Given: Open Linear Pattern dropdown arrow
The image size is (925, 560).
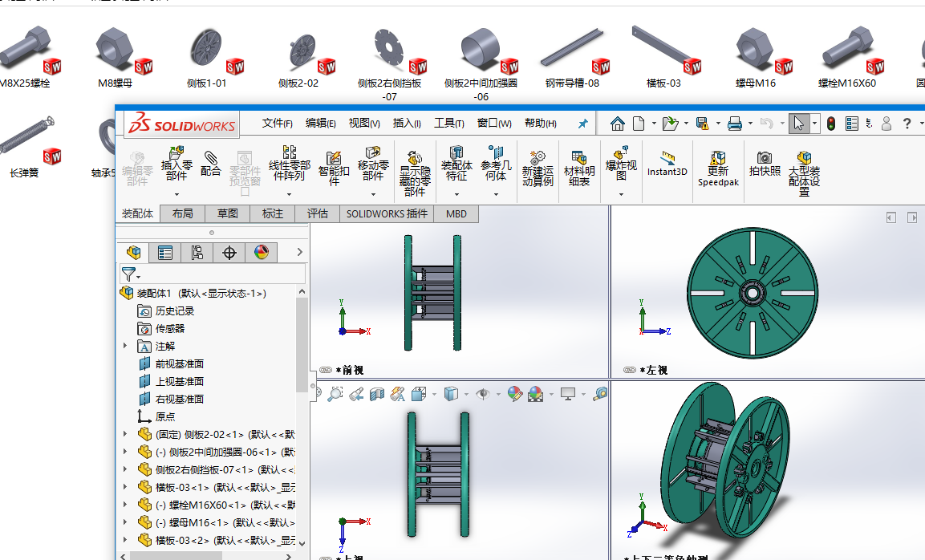Looking at the screenshot, I should (289, 194).
